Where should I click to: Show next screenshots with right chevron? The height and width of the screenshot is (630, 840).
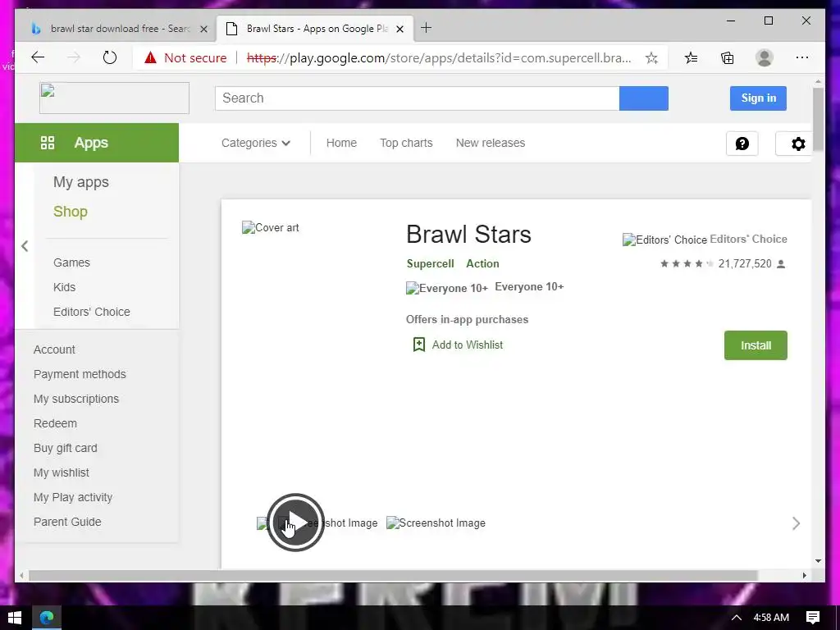[796, 523]
